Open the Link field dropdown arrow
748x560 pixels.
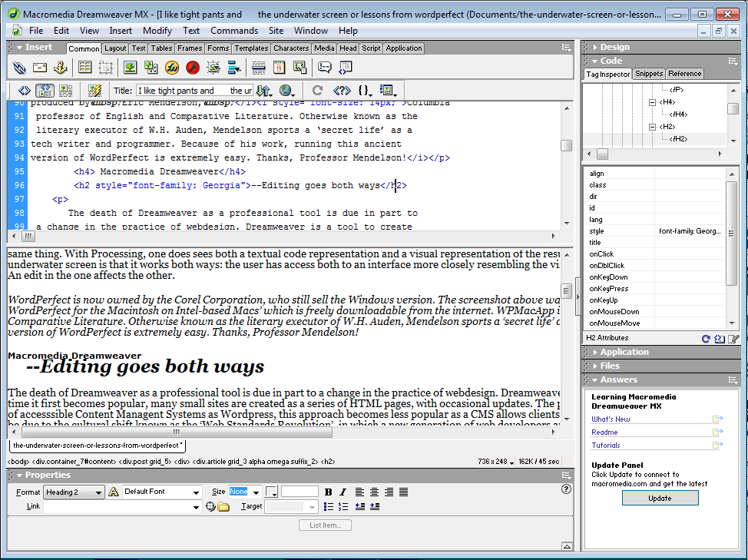196,507
